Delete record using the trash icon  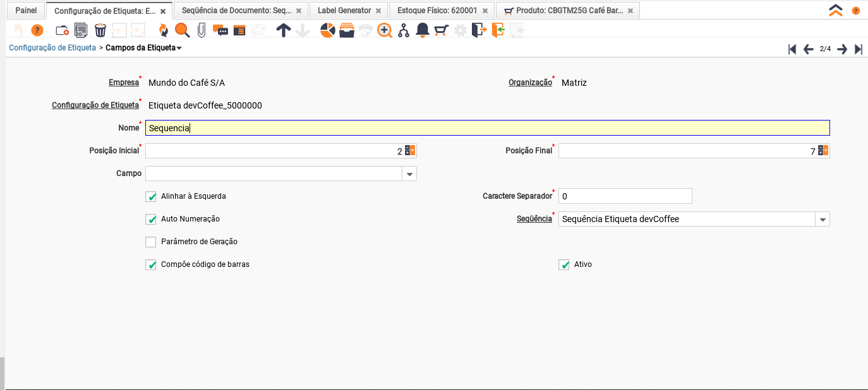coord(100,30)
